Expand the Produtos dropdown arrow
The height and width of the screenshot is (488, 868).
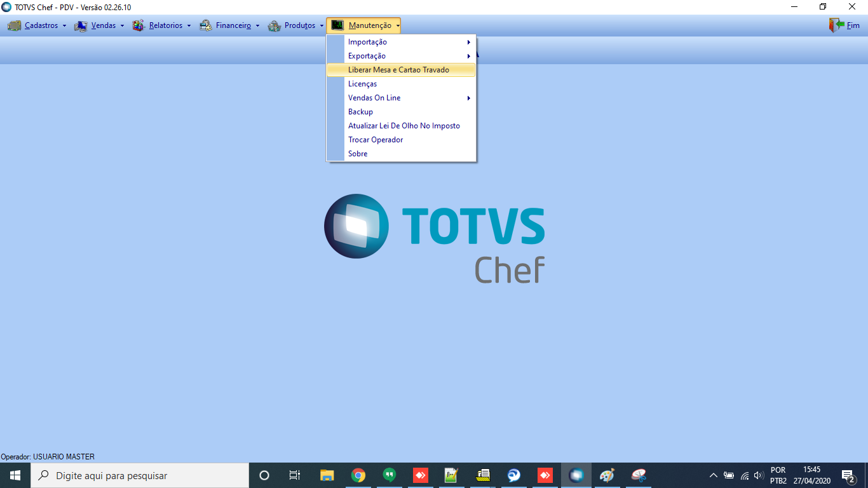[x=322, y=26]
